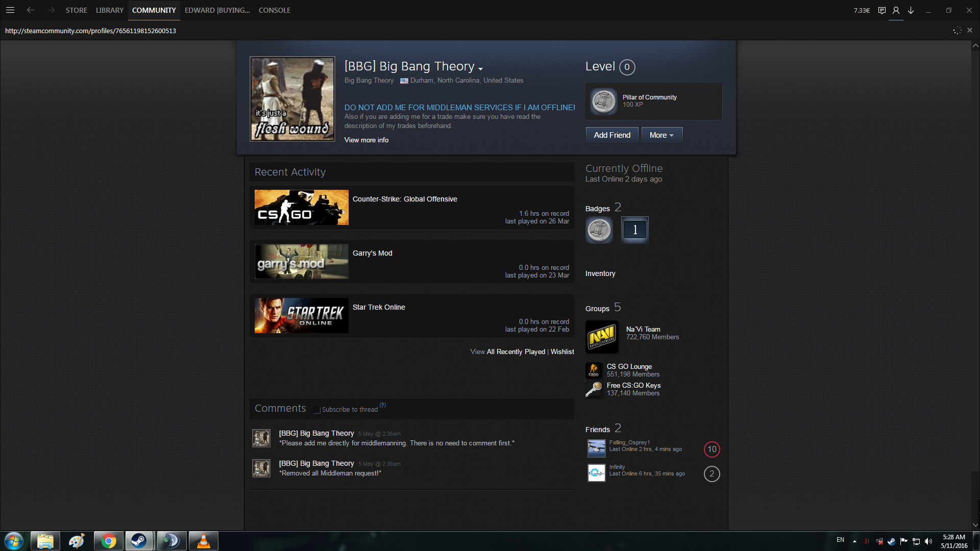Click the Pillar of Community badge icon
This screenshot has width=980, height=551.
tap(603, 101)
